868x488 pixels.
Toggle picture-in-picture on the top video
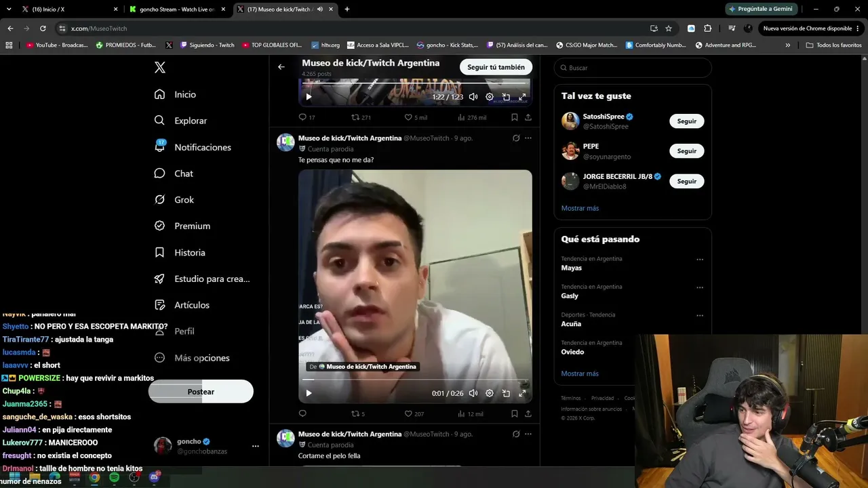506,97
